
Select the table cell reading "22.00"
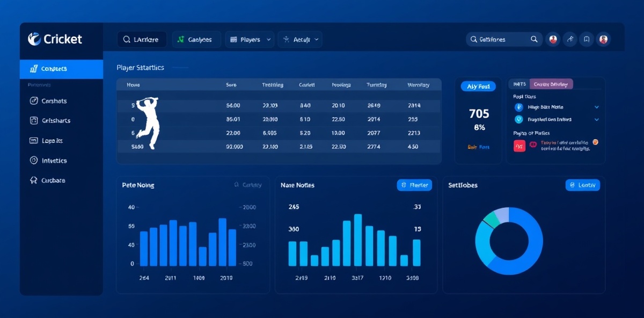pyautogui.click(x=233, y=133)
